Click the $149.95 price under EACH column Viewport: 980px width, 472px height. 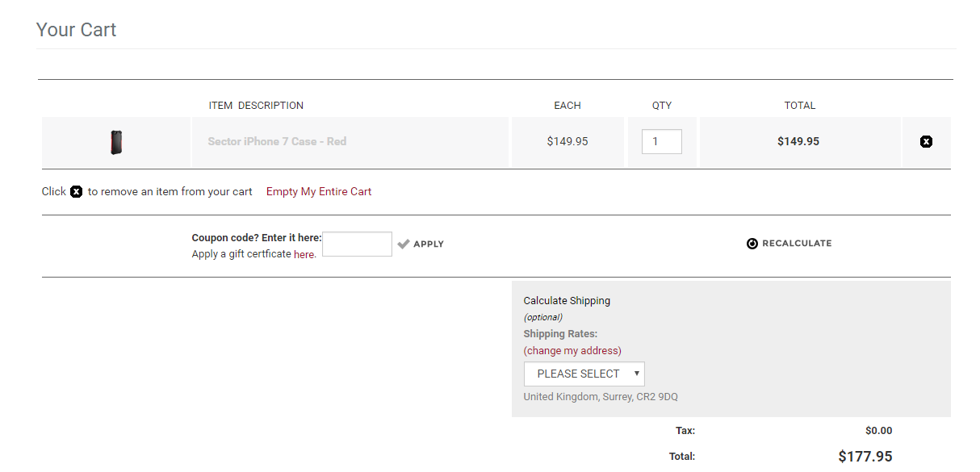coord(567,142)
